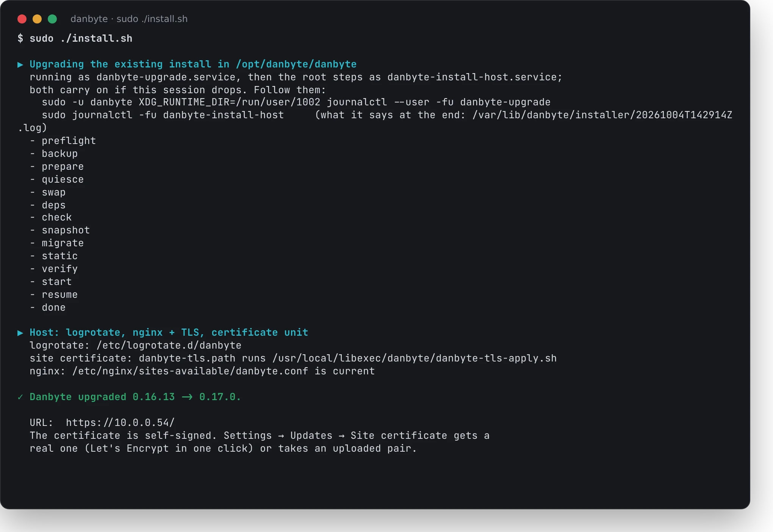Click the 'start' step
Image resolution: width=773 pixels, height=532 pixels.
(x=56, y=282)
